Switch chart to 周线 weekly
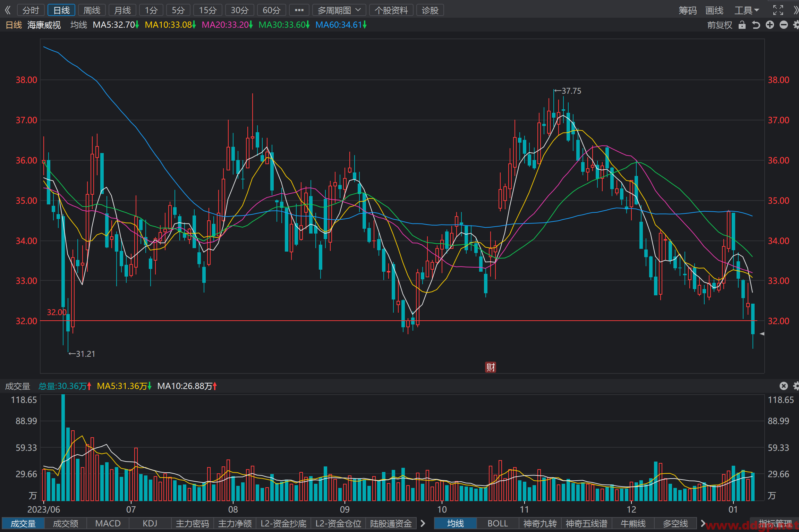The image size is (799, 532). [92, 10]
